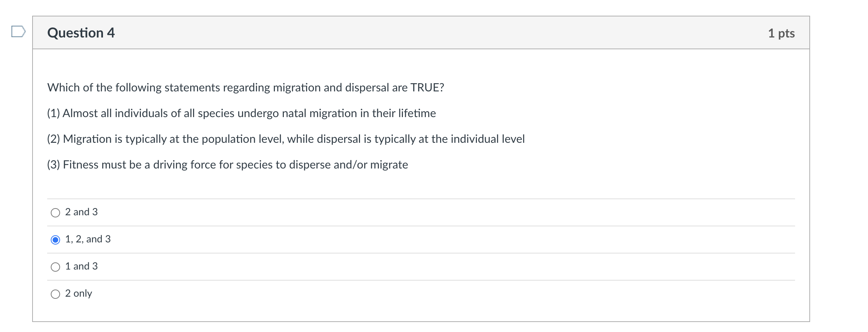Click the selected blue radio indicator
The height and width of the screenshot is (332, 868).
[x=55, y=240]
